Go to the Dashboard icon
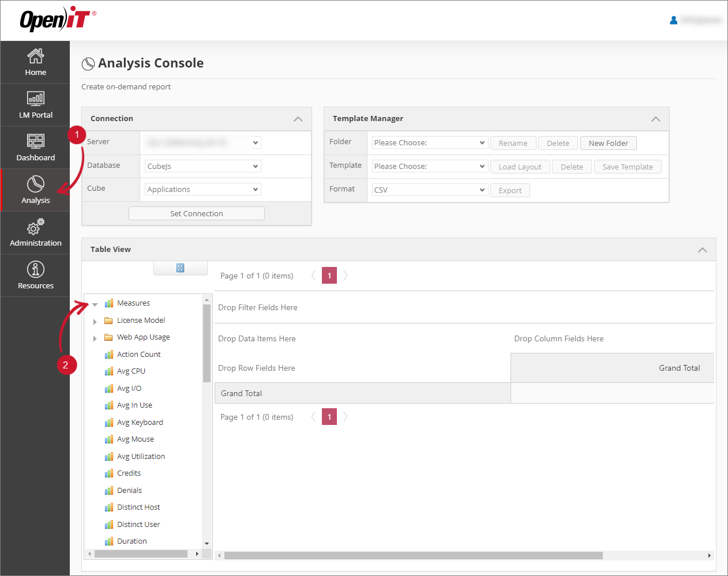Screen dimensions: 728x576 (35, 141)
